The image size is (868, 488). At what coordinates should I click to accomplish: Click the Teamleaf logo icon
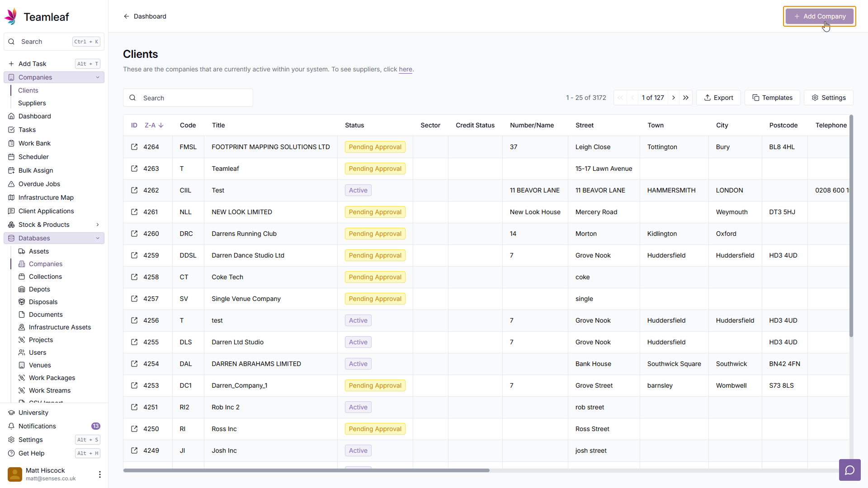coord(11,17)
